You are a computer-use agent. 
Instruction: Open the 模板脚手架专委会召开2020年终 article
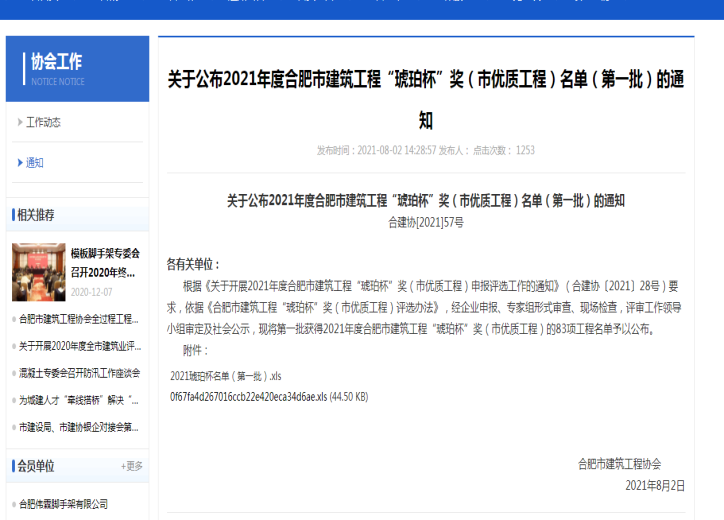click(105, 263)
